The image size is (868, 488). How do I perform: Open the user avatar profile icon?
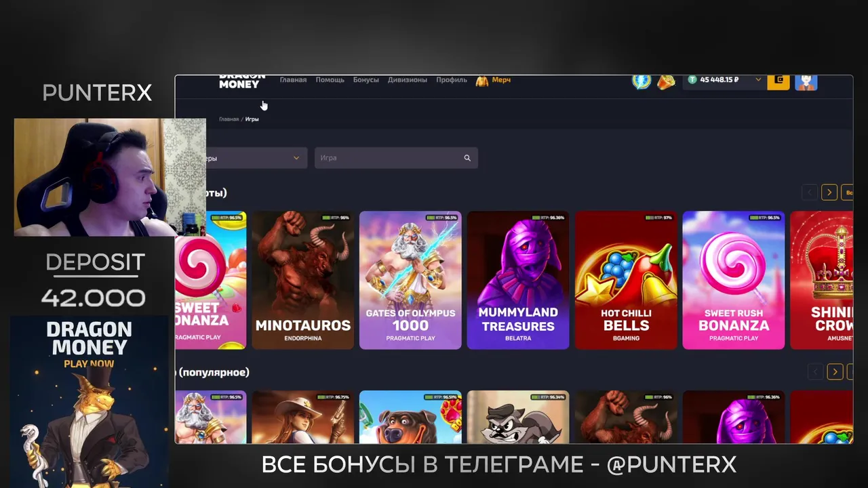pyautogui.click(x=806, y=82)
